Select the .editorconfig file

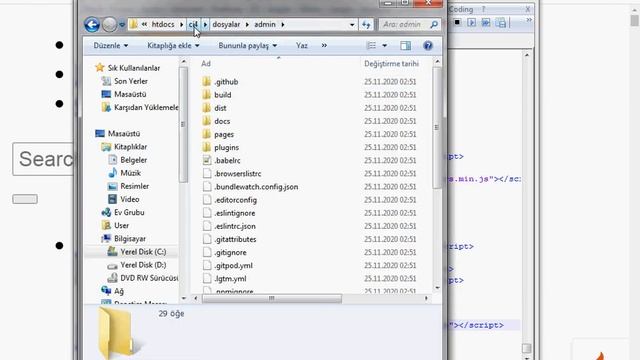(235, 200)
